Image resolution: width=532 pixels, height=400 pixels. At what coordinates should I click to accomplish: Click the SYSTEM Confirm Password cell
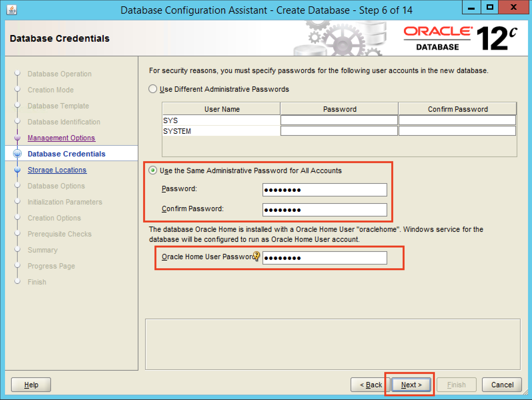coord(457,131)
